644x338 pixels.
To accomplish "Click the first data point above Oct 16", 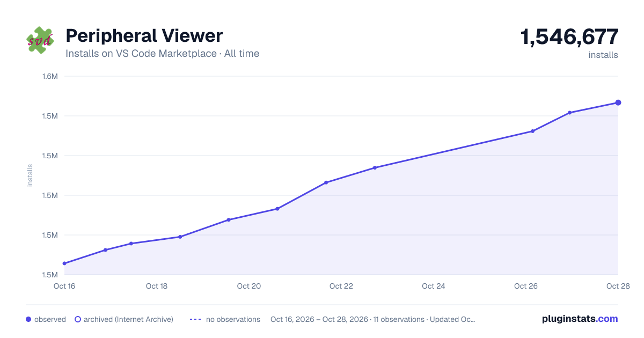I will tap(64, 263).
